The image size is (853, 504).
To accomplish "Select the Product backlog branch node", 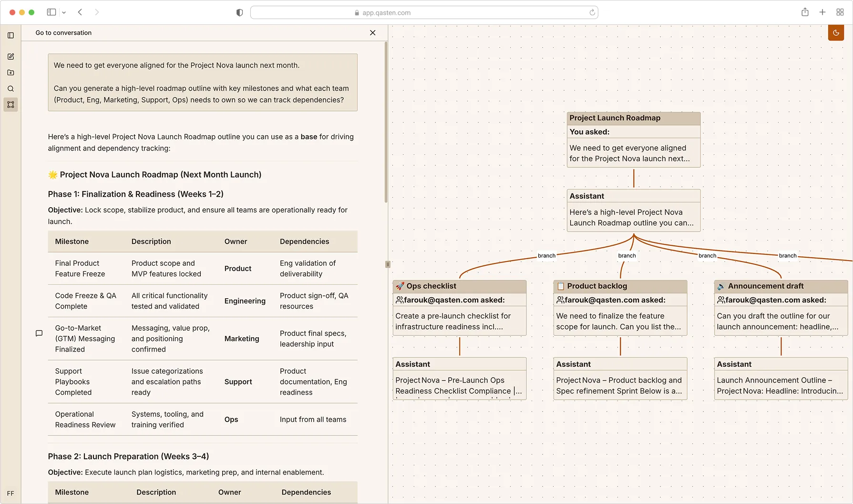I will tap(620, 286).
